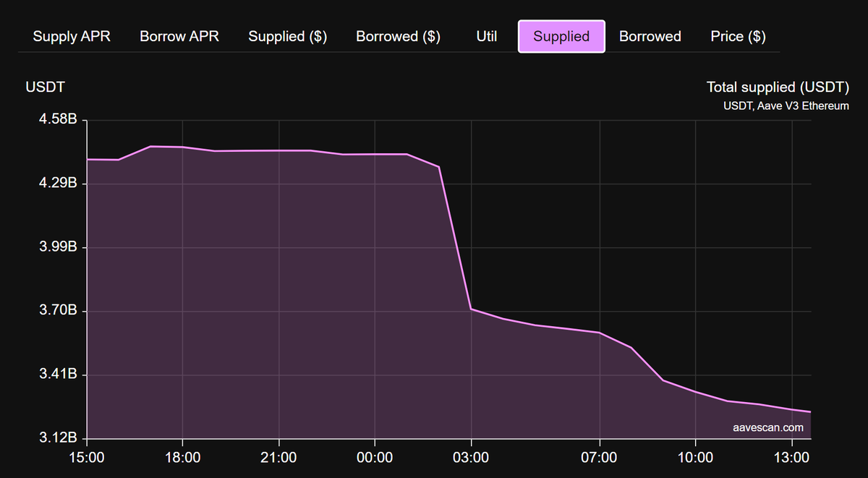This screenshot has width=868, height=478.
Task: Select the Supplied ($) tab
Action: (x=288, y=36)
